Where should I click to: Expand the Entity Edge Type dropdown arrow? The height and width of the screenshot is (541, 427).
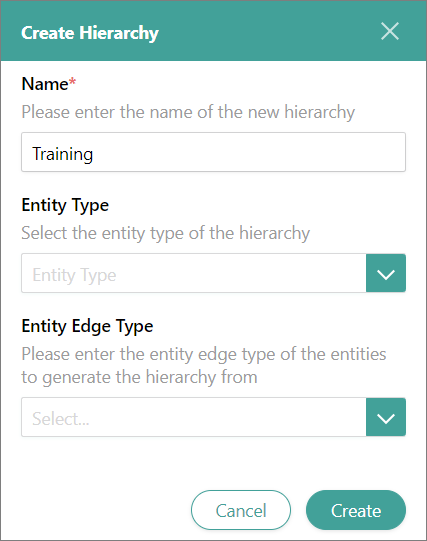click(386, 417)
